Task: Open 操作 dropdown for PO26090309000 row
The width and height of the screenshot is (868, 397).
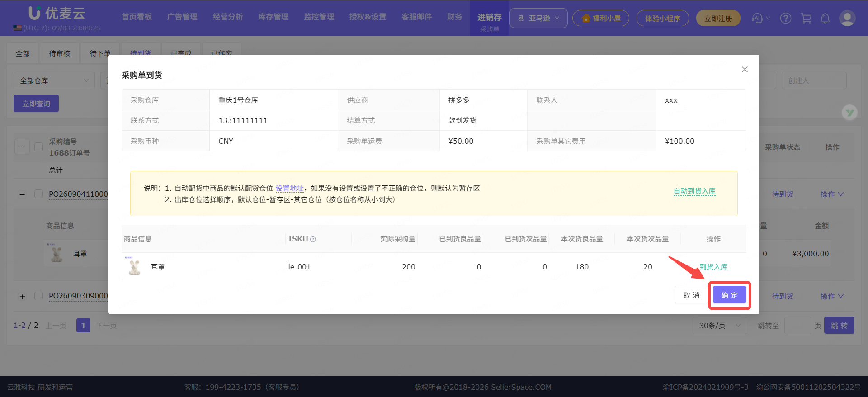Action: 832,296
